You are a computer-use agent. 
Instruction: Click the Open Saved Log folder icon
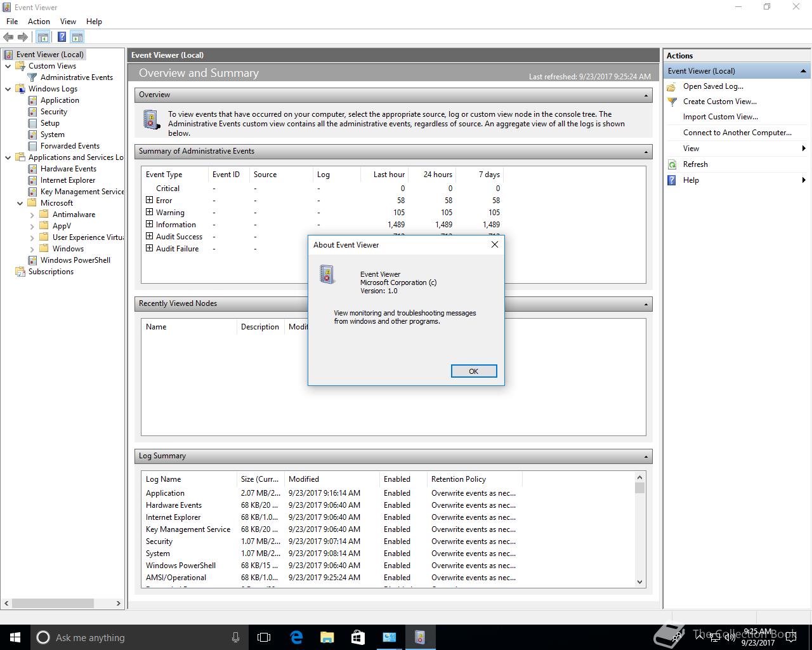click(672, 86)
